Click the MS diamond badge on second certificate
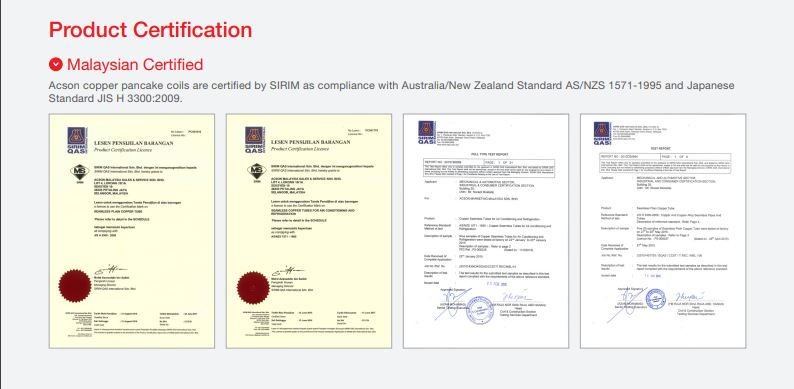 [x=257, y=172]
